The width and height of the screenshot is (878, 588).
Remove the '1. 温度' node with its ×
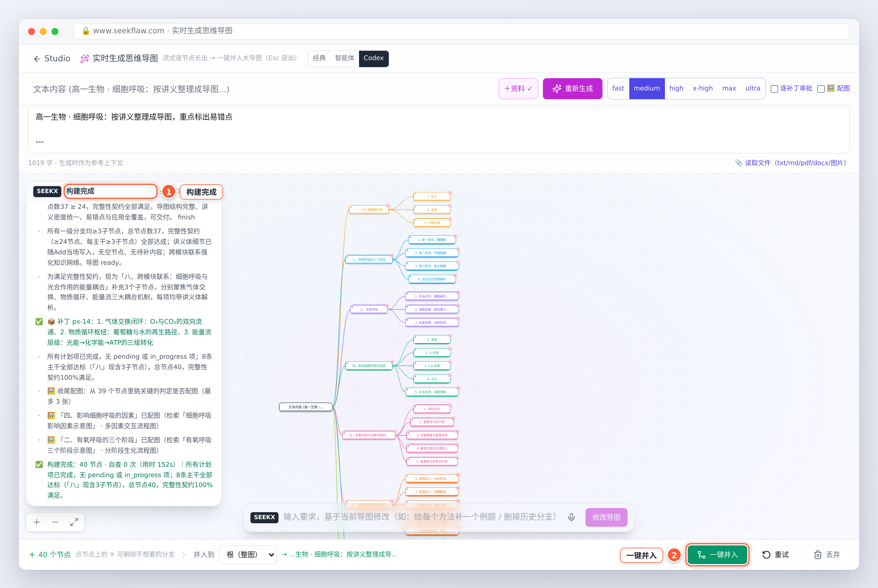pos(450,336)
